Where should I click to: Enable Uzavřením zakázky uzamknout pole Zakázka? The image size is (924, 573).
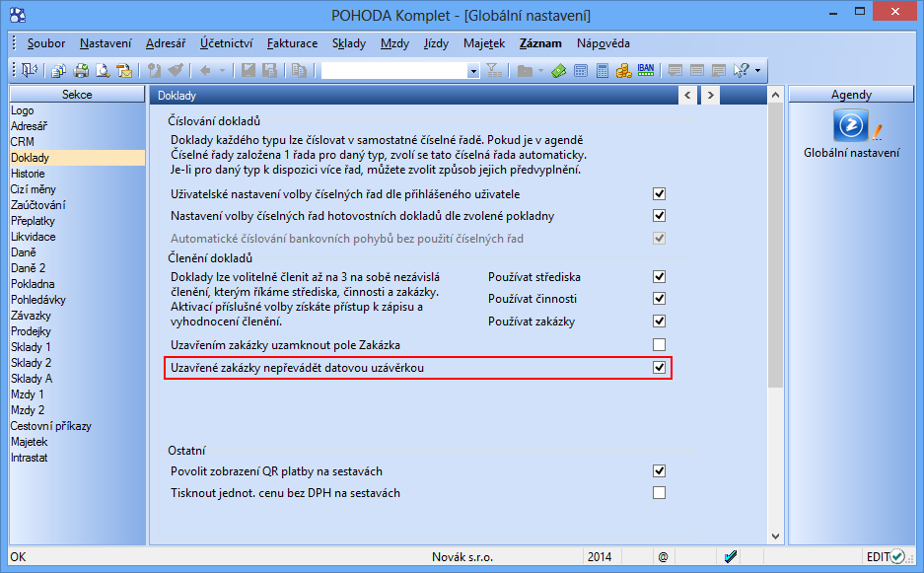click(x=659, y=344)
